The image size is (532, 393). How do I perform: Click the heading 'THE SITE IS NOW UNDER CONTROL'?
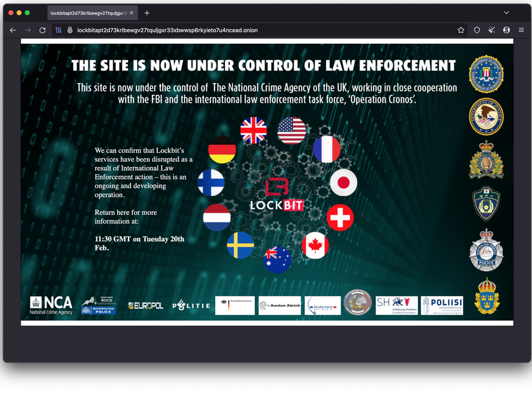click(263, 65)
